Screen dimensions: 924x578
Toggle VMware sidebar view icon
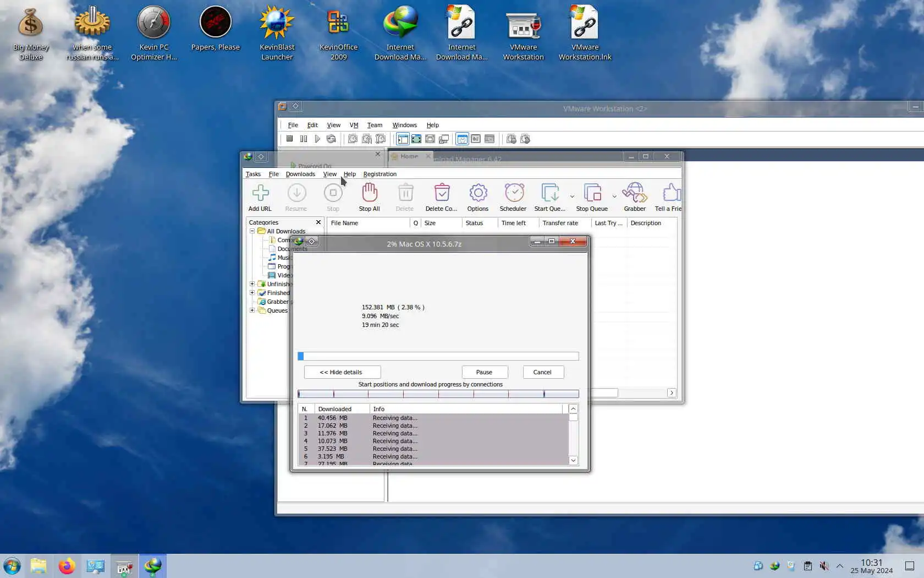coord(403,139)
